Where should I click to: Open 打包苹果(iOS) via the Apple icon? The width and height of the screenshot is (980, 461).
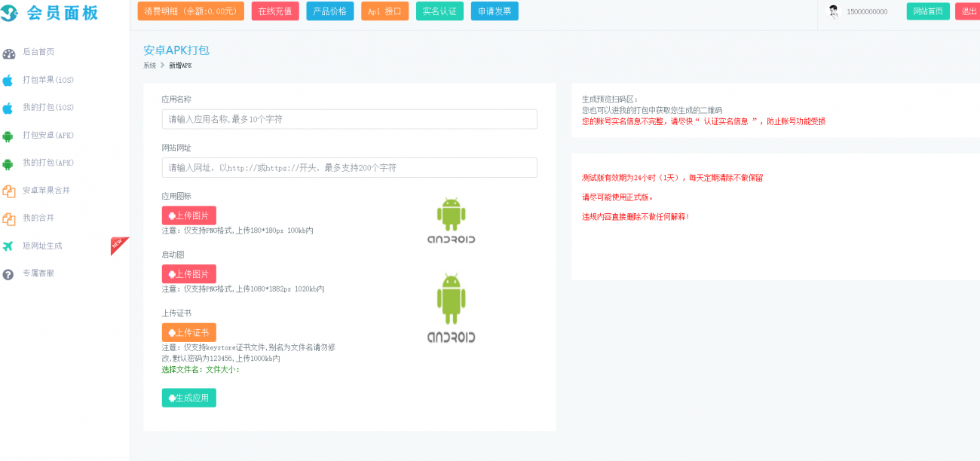[9, 80]
